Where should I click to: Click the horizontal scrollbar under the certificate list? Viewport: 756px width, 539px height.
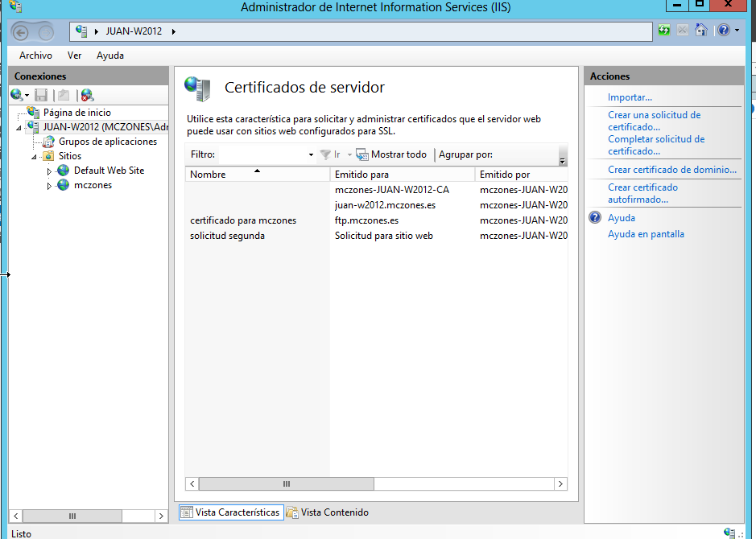click(286, 483)
